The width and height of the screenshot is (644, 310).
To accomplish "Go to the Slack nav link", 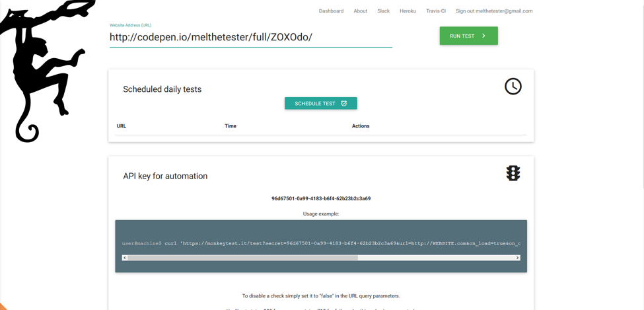I will coord(383,11).
